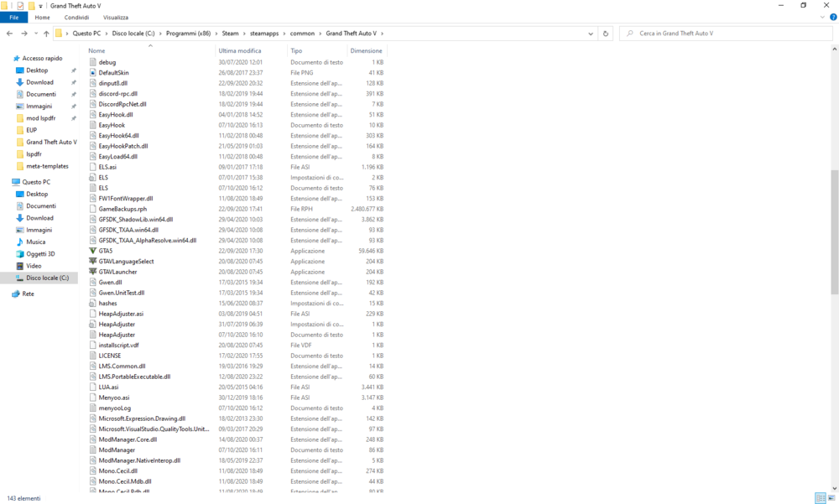Select the GTA5 application icon
This screenshot has width=839, height=504.
(92, 251)
